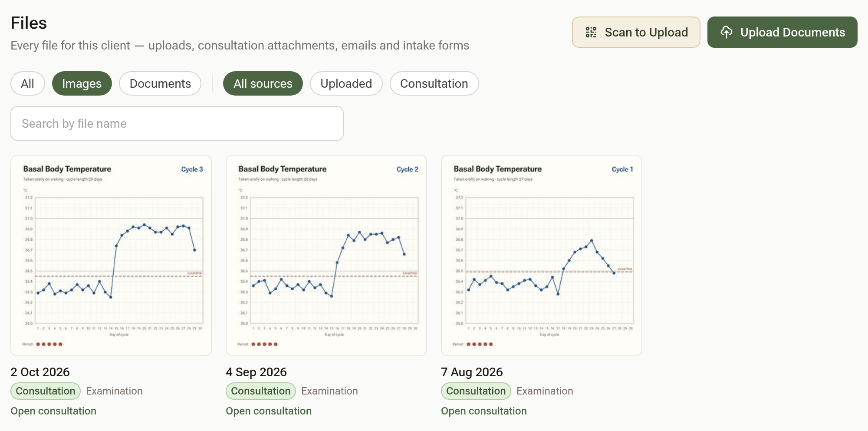Open consultation for the 2 Oct 2026 file
The height and width of the screenshot is (431, 868).
(x=53, y=411)
